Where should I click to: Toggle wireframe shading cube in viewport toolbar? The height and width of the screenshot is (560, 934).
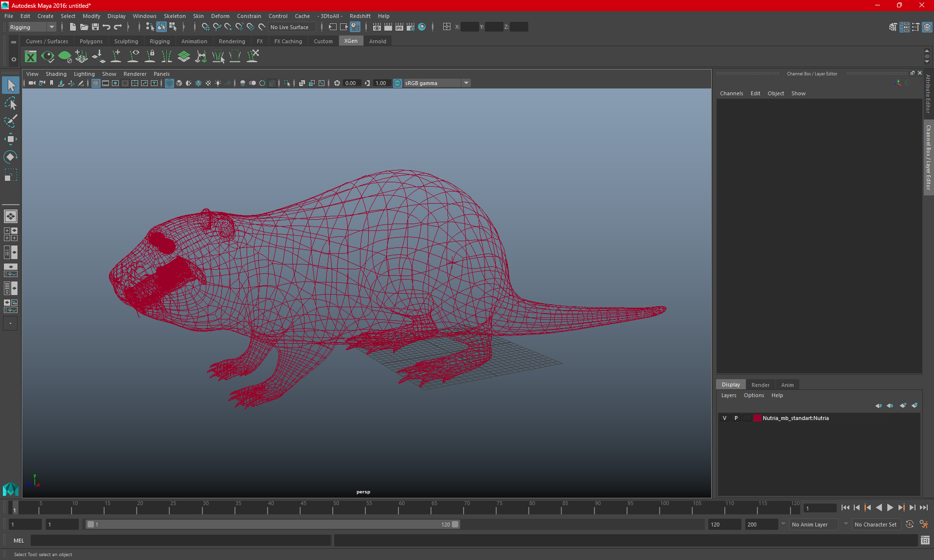click(169, 83)
